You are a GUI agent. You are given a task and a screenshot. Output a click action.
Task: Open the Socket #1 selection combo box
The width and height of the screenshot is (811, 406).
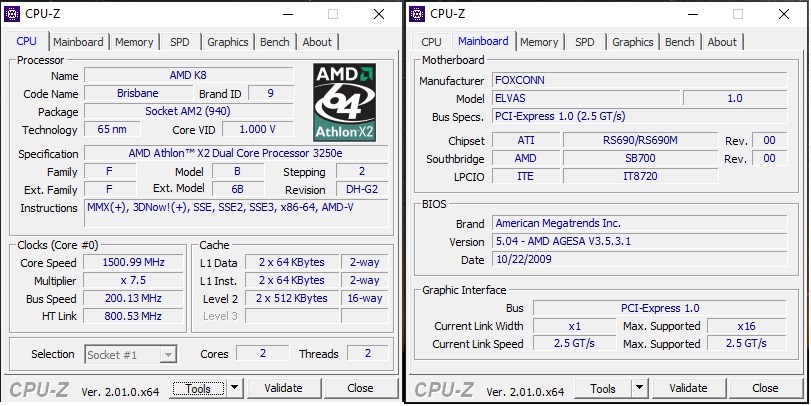(x=130, y=355)
